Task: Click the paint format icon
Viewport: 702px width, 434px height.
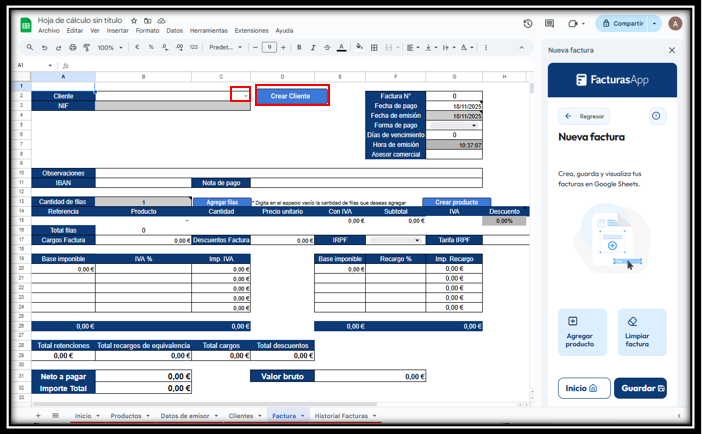Action: coord(87,47)
